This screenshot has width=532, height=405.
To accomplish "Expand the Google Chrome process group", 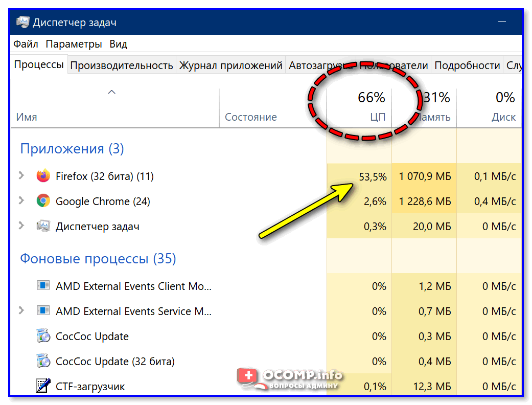I will pos(21,201).
